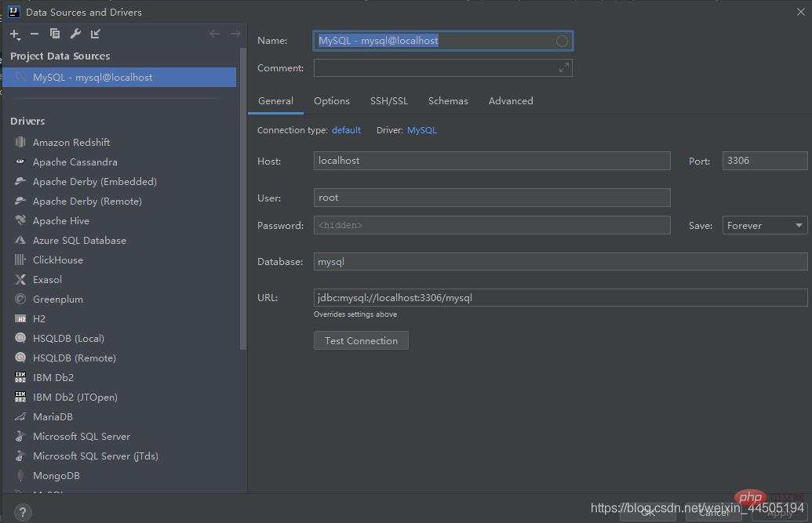Select the MongoDB driver icon
Image resolution: width=812 pixels, height=523 pixels.
[20, 476]
